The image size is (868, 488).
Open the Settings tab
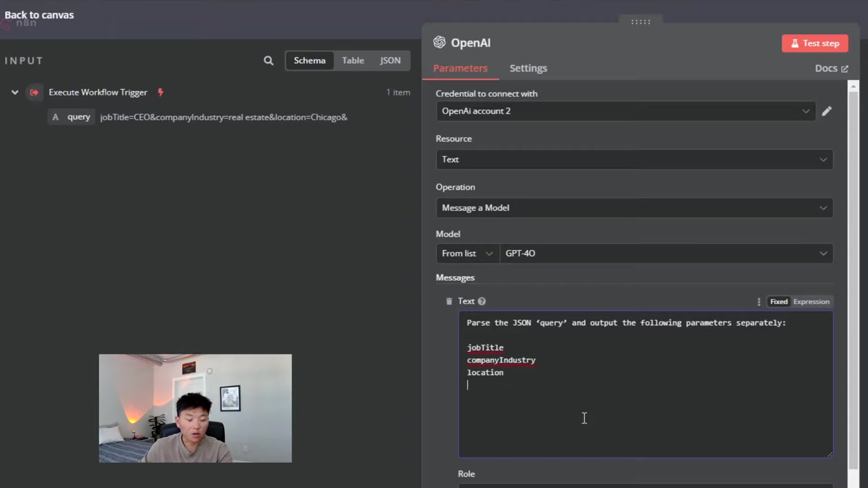(x=528, y=68)
